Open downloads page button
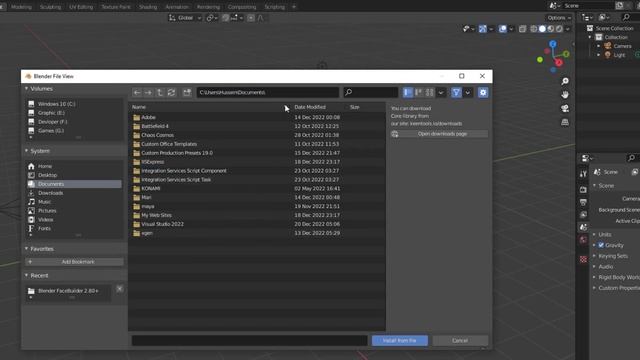640x360 pixels. 439,134
